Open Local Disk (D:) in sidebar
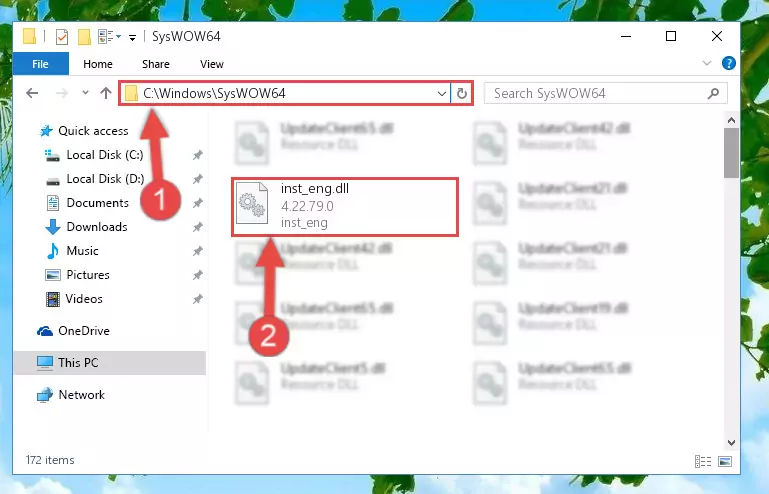The width and height of the screenshot is (769, 494). click(x=95, y=179)
